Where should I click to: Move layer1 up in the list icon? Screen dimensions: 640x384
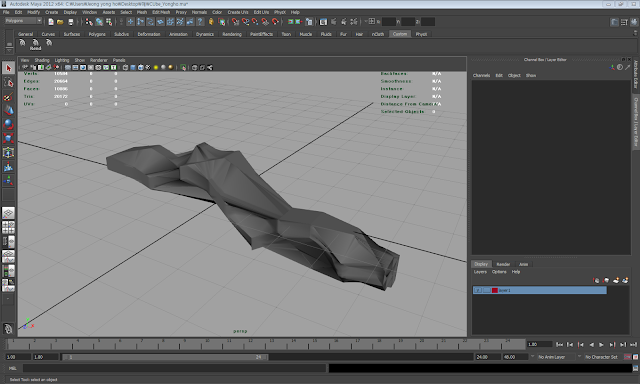596,280
